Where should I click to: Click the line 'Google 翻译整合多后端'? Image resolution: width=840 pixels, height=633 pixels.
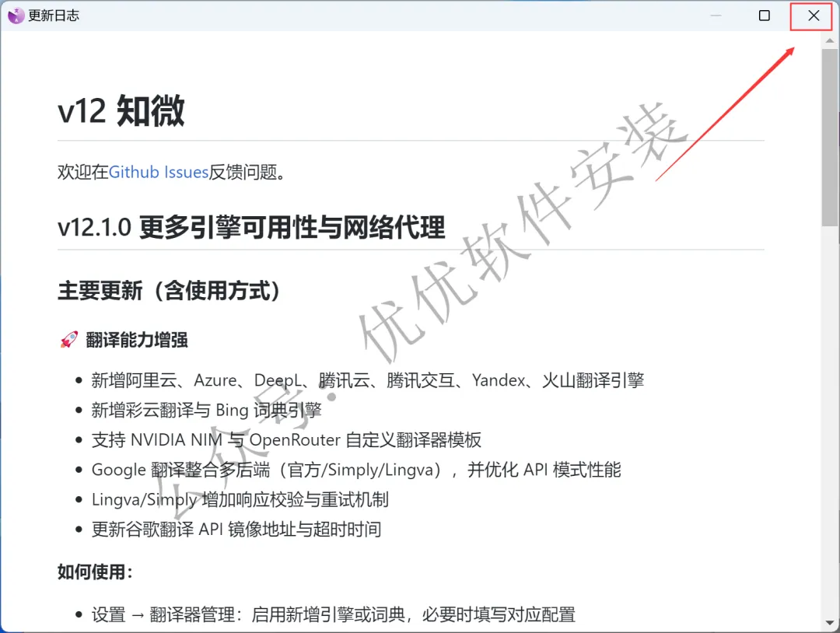356,470
